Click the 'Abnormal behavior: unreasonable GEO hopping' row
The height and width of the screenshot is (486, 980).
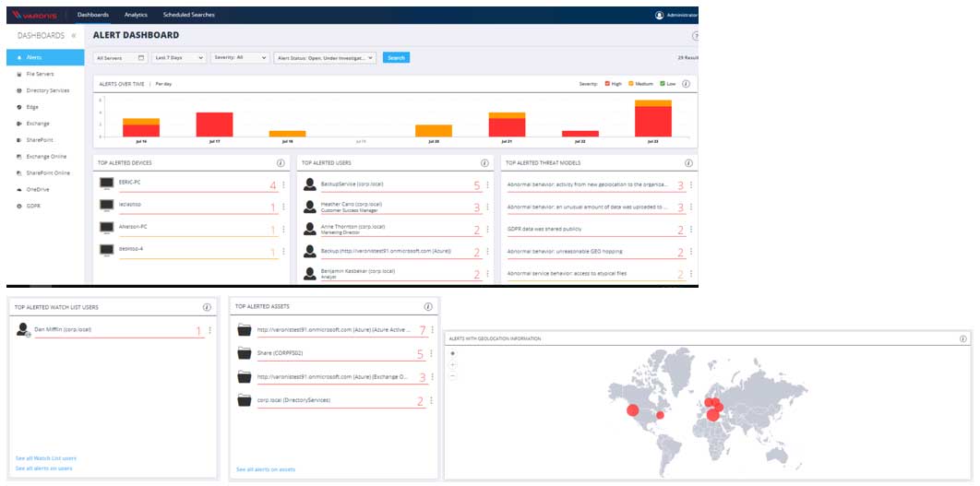[600, 252]
